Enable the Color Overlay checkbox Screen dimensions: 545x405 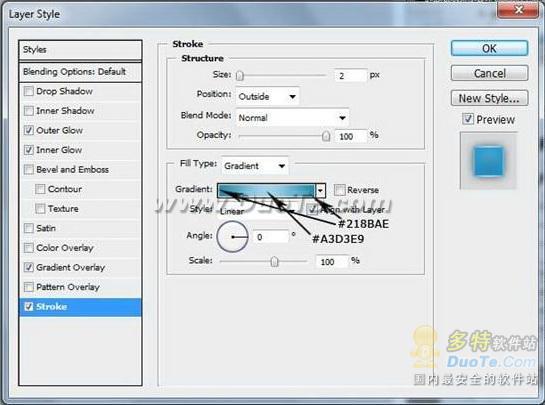(29, 248)
